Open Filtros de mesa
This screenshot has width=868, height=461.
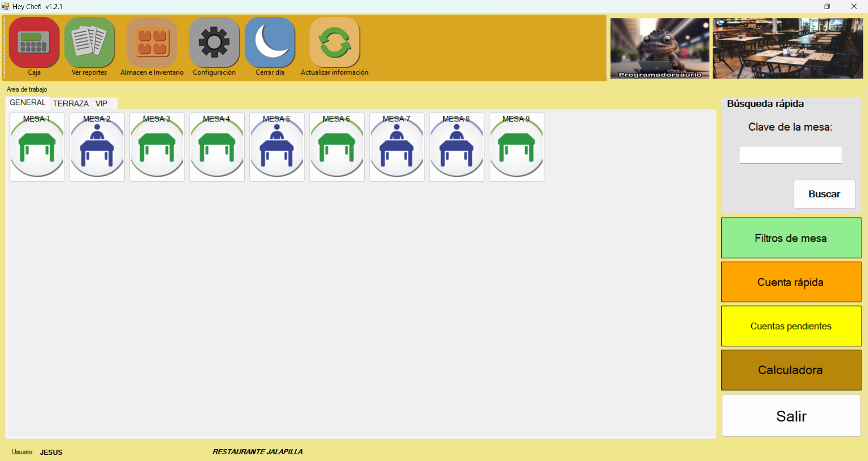[791, 238]
